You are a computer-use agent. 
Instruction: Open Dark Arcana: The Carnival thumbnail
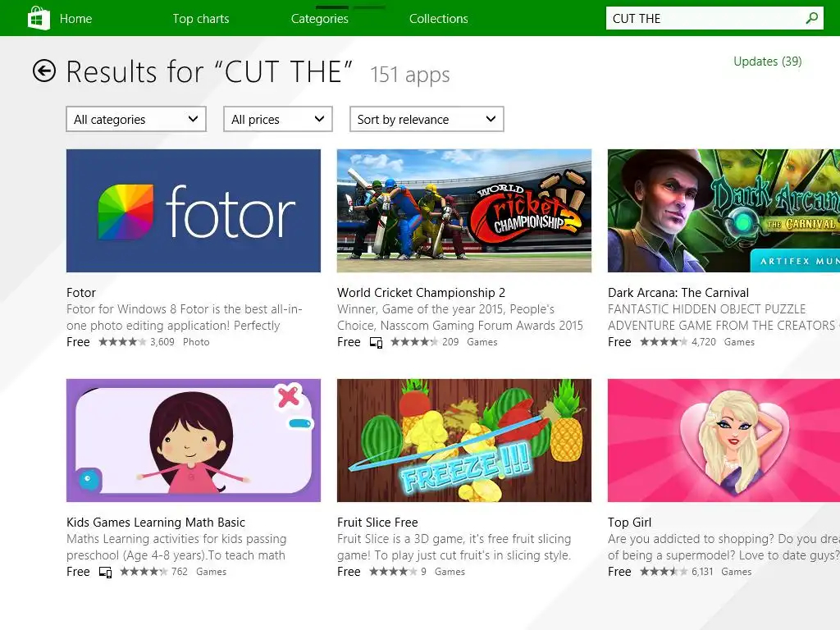point(724,211)
